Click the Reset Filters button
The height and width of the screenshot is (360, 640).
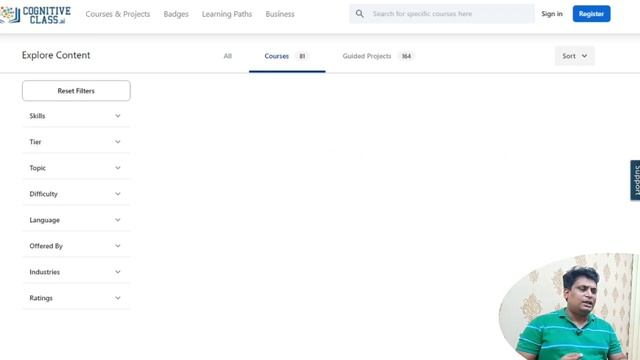[x=76, y=91]
